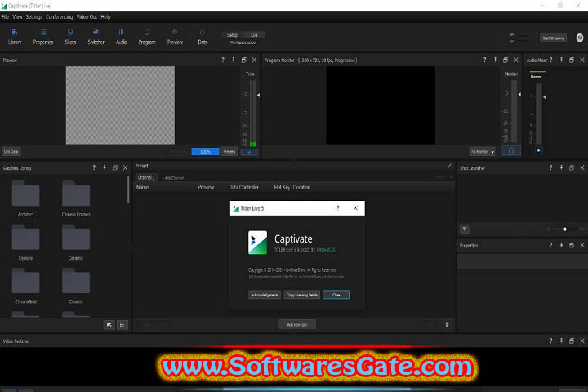This screenshot has width=588, height=392.
Task: Open the Library panel from the toolbar
Action: pos(15,37)
